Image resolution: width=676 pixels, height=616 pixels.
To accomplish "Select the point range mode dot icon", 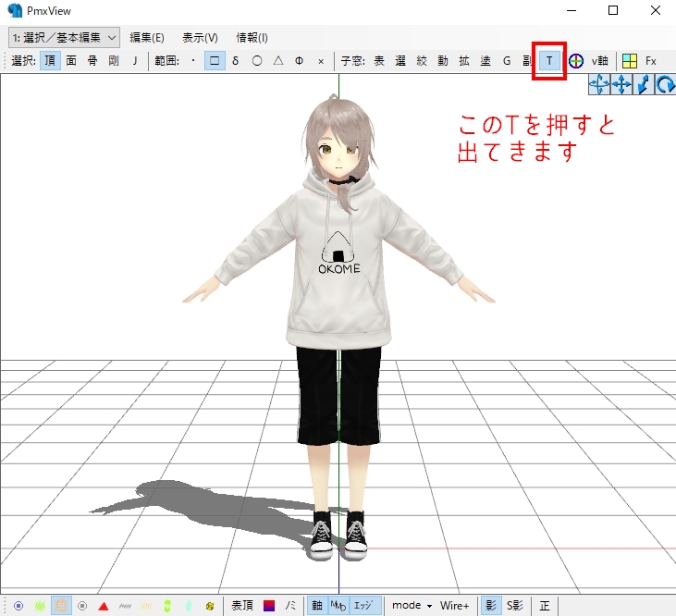I will tap(193, 61).
